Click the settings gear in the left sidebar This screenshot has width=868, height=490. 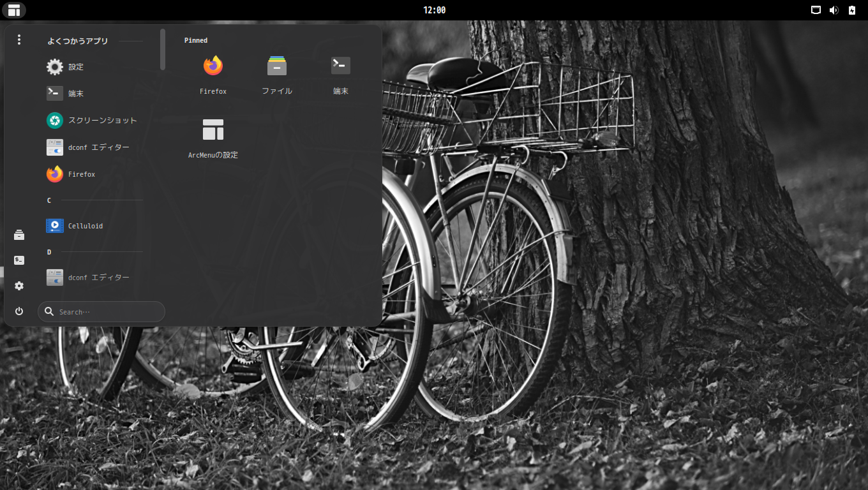click(19, 286)
